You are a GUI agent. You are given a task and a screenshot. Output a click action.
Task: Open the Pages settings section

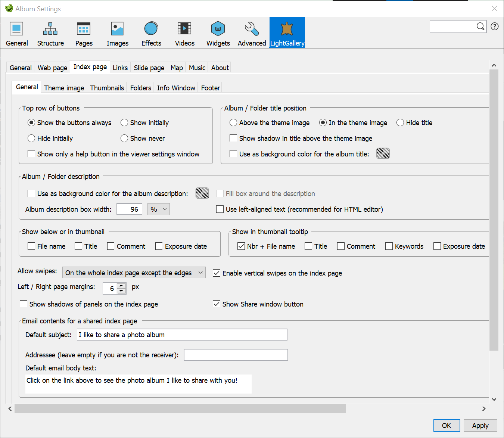click(84, 33)
